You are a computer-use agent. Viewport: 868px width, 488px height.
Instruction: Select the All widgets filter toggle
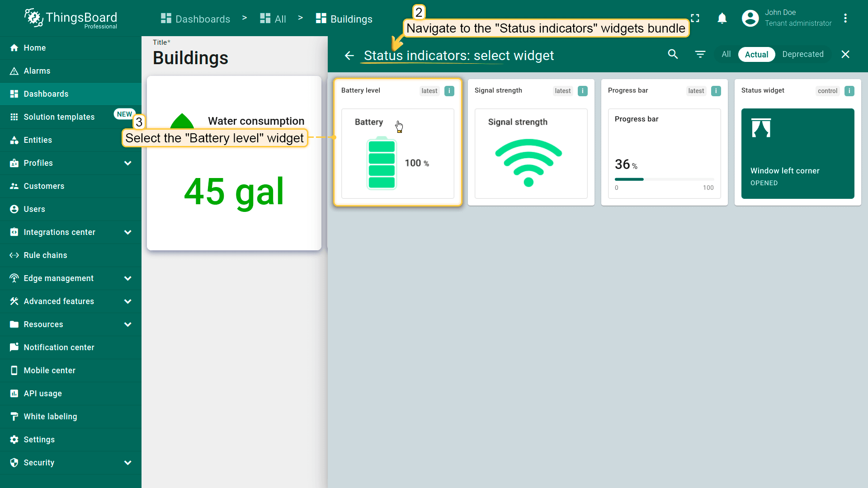tap(726, 54)
